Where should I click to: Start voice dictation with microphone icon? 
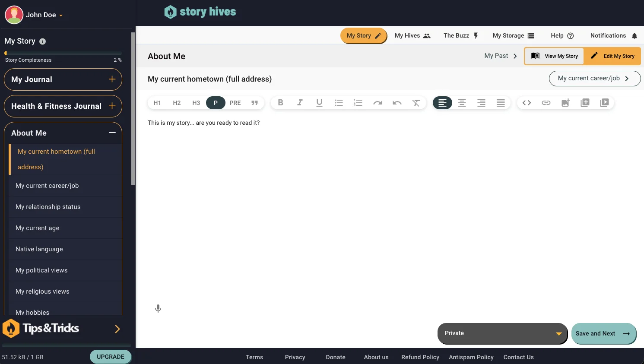click(x=158, y=308)
